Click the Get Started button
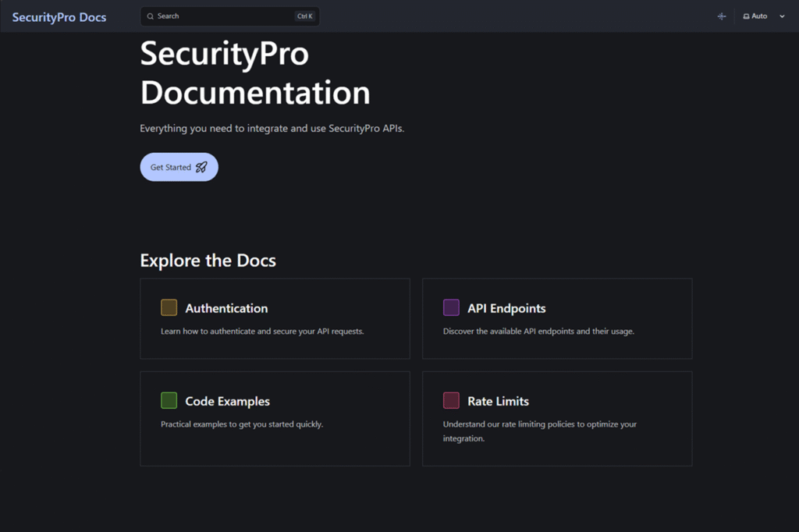This screenshot has height=532, width=799. tap(179, 166)
